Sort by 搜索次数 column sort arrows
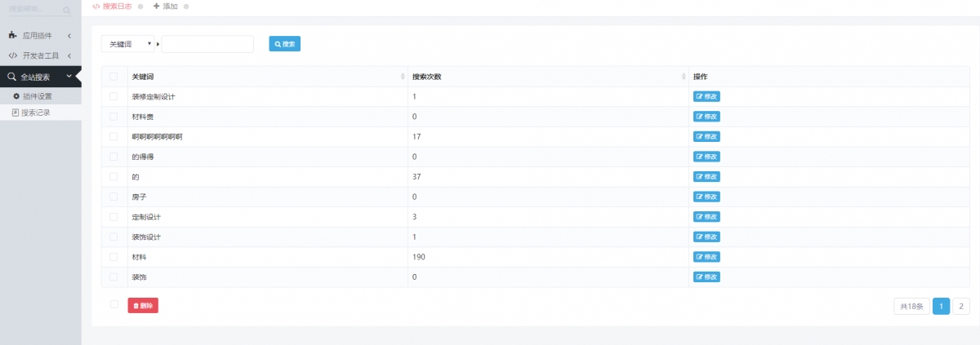The width and height of the screenshot is (980, 345). tap(684, 77)
